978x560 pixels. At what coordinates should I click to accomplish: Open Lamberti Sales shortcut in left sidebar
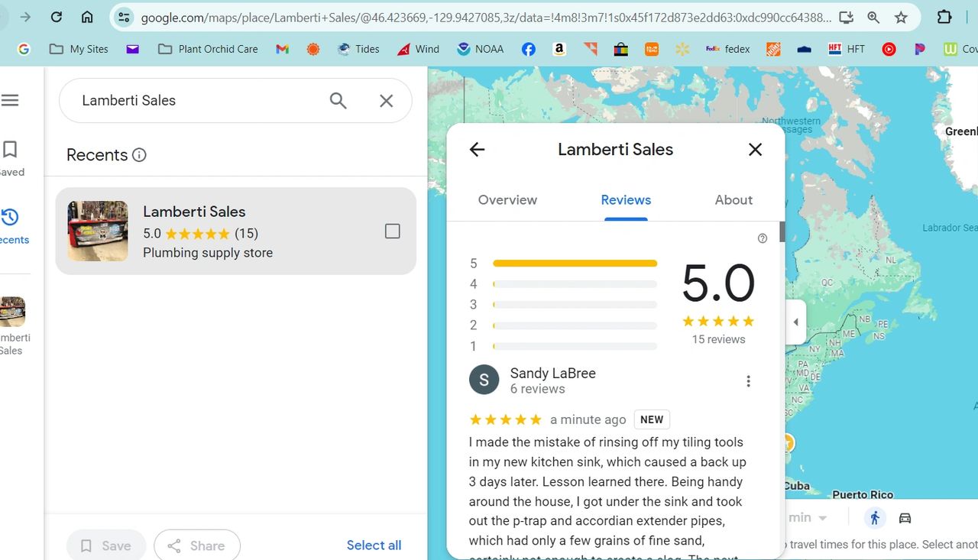click(x=12, y=327)
